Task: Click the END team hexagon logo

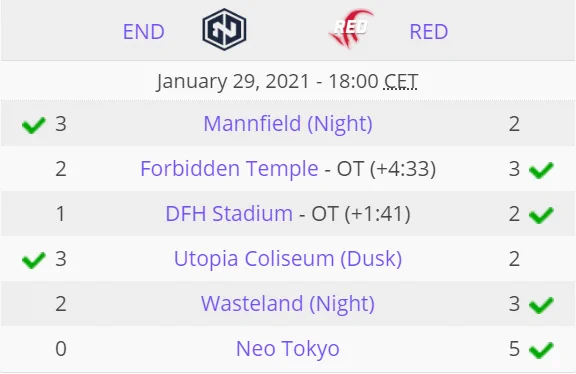Action: 224,29
